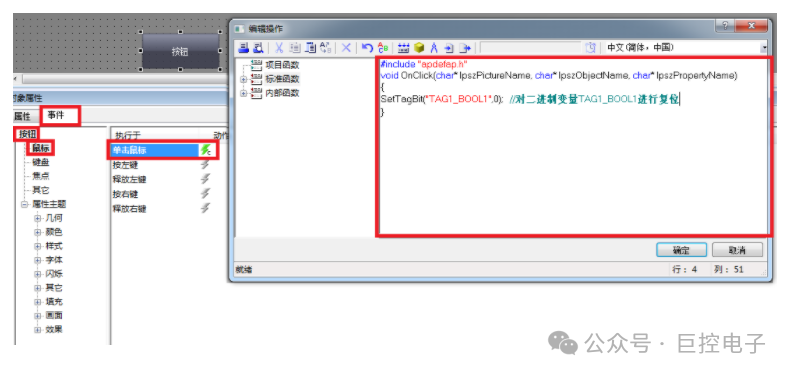Screen dimensions: 791x375
Task: Click the second toolbar icon beside the scissors
Action: pyautogui.click(x=259, y=48)
